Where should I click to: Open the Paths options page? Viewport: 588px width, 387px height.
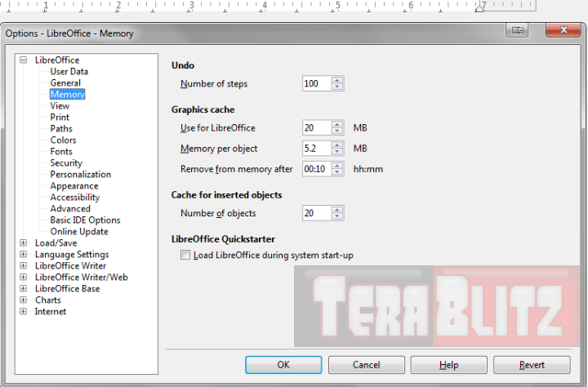[61, 129]
